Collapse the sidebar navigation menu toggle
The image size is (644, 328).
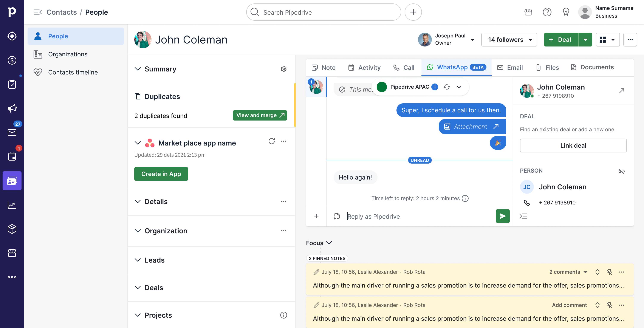pos(37,12)
